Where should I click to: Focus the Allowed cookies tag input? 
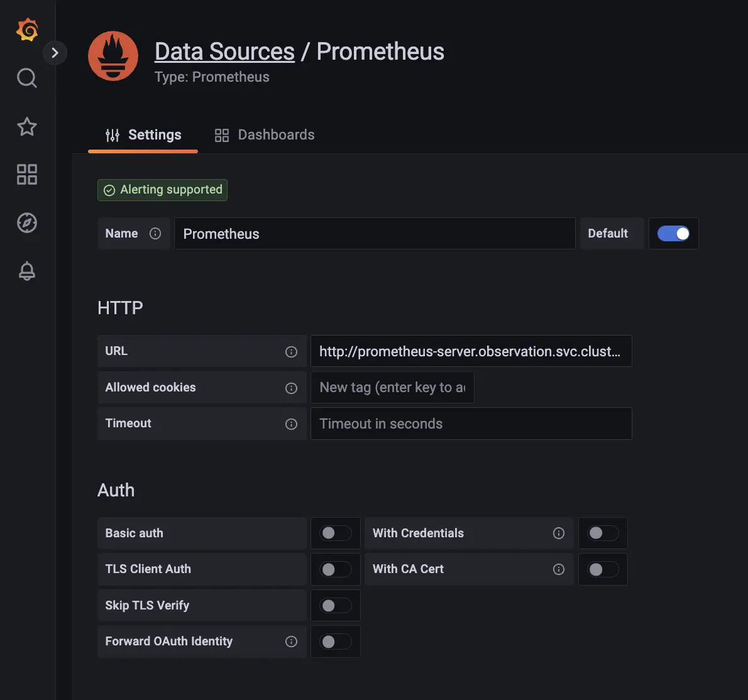(392, 388)
